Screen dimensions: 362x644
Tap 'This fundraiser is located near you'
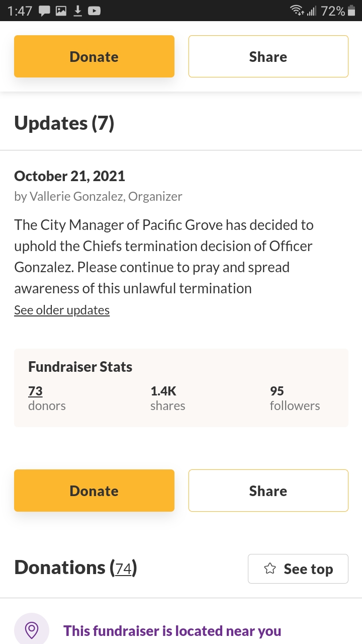coord(172,631)
